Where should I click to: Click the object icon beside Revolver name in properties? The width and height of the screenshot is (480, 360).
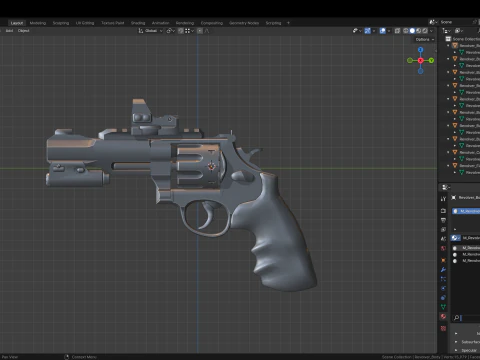click(454, 198)
